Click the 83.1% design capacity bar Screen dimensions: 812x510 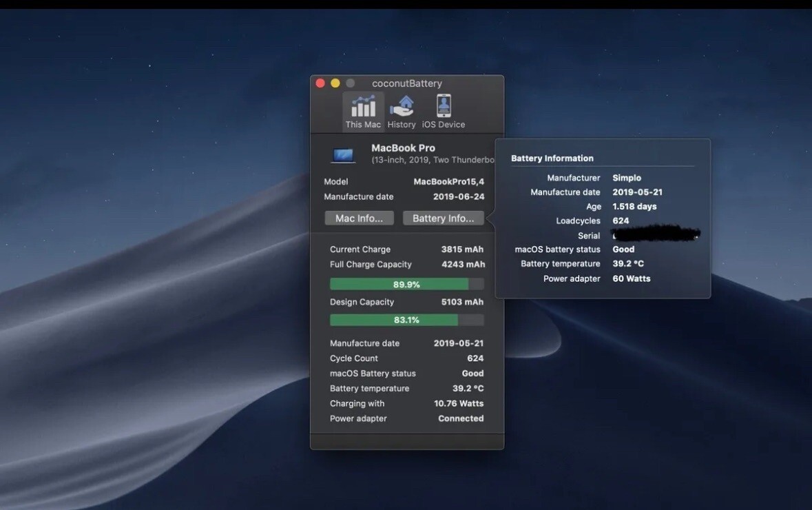406,320
